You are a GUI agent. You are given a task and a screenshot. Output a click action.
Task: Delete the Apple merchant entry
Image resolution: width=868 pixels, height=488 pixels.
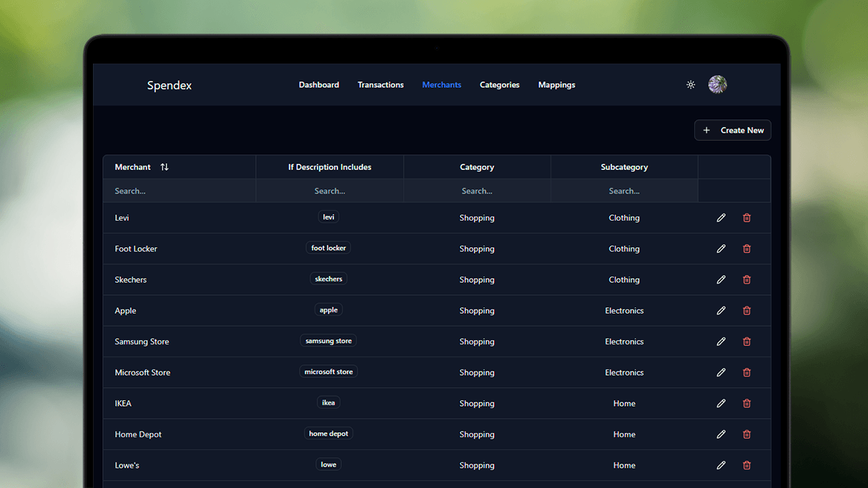point(746,311)
